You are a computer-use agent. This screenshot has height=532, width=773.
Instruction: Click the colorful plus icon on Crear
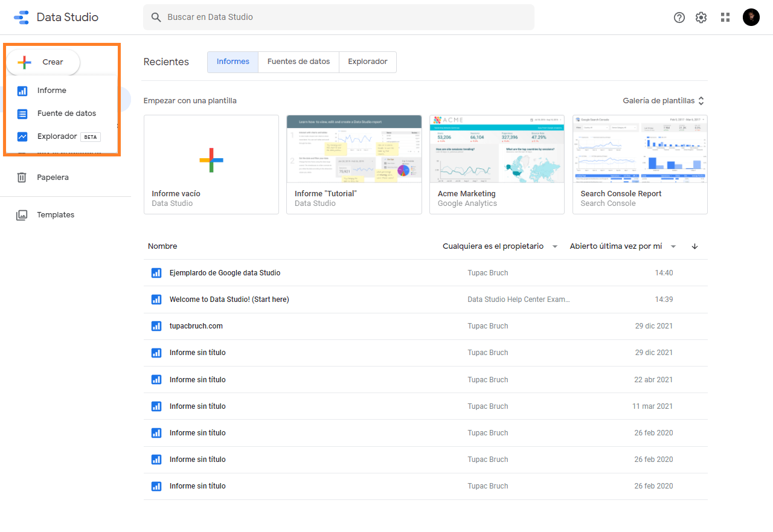coord(24,62)
